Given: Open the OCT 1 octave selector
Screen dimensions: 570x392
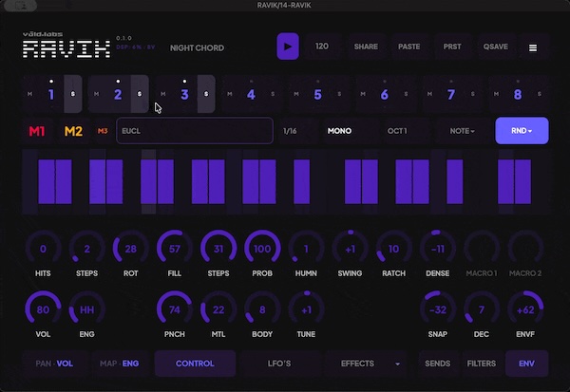Looking at the screenshot, I should coord(397,131).
